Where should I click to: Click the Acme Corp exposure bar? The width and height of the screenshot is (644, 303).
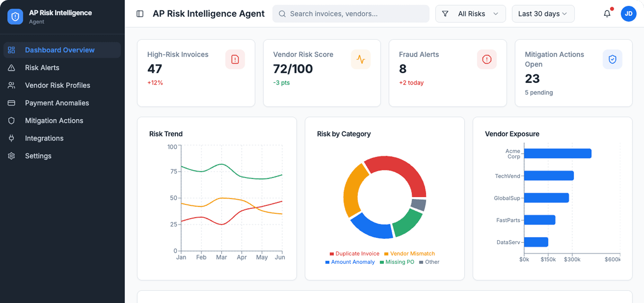558,154
